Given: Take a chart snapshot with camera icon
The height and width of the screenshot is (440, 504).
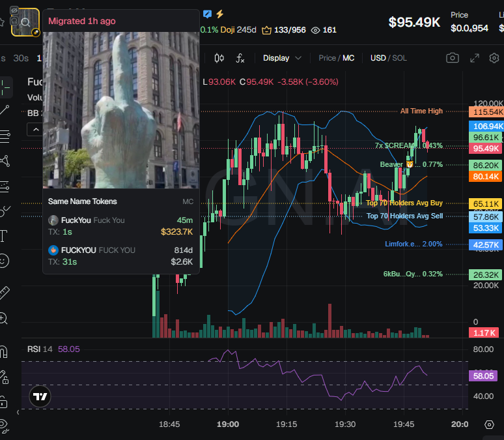Looking at the screenshot, I should pos(453,58).
